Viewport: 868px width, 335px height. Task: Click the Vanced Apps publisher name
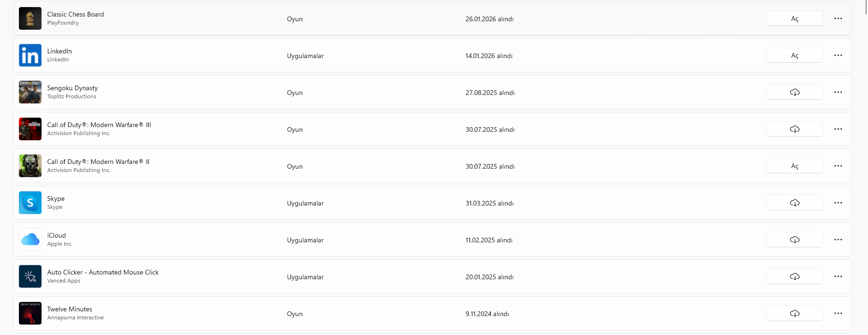click(64, 281)
